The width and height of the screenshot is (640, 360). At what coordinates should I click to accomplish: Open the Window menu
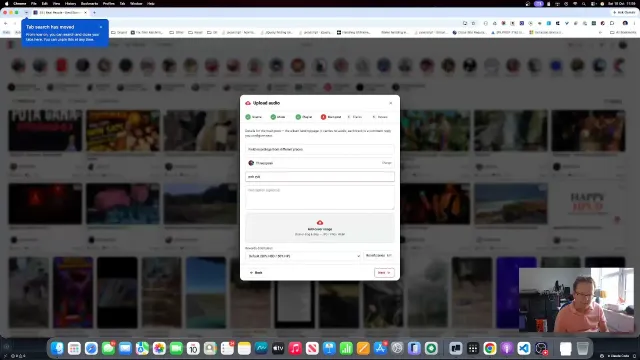(136, 3)
